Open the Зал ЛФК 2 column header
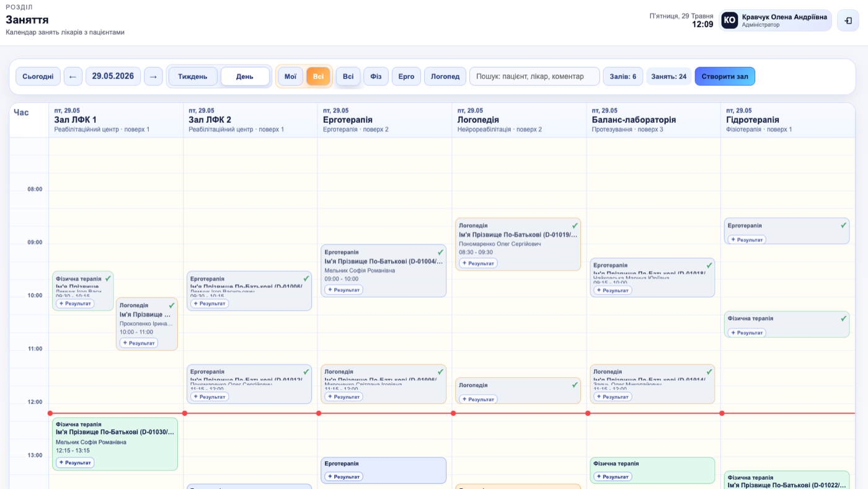868x489 pixels. [250, 120]
